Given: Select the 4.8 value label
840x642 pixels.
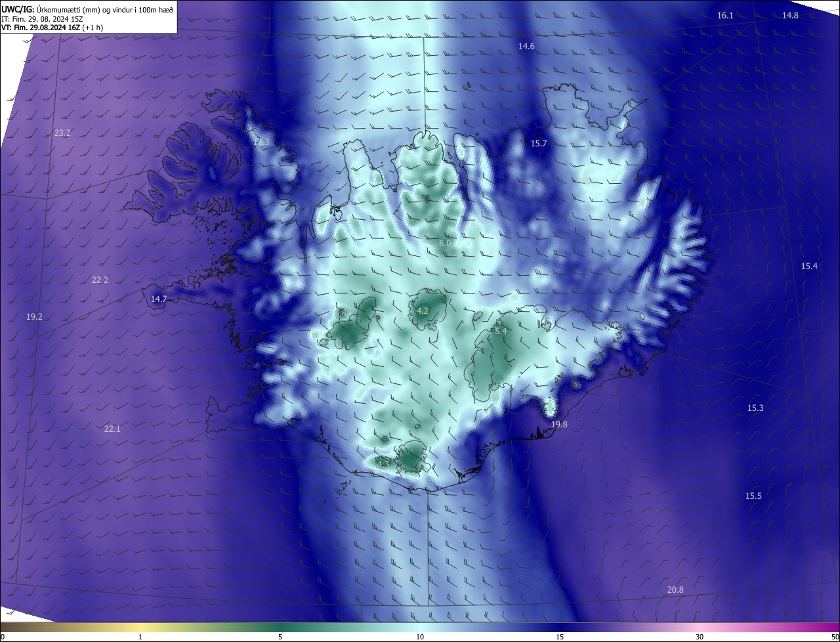Looking at the screenshot, I should pos(341,314).
